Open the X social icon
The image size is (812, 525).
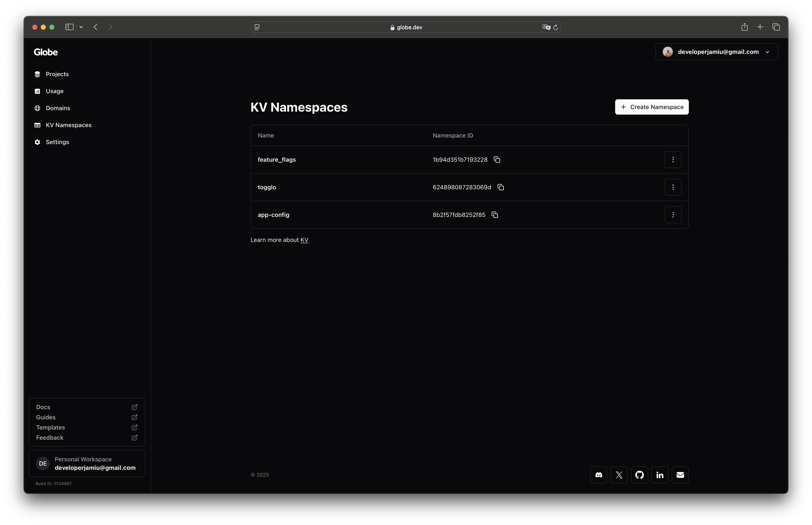point(619,474)
